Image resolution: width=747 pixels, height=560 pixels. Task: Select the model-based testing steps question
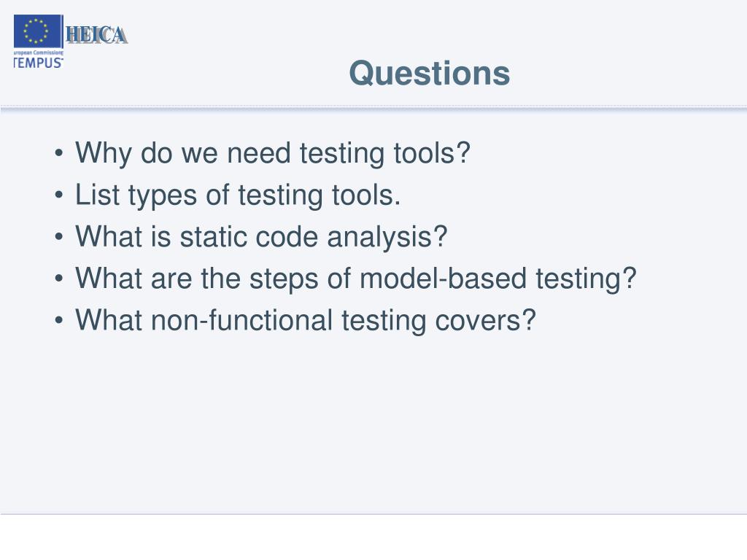click(355, 279)
